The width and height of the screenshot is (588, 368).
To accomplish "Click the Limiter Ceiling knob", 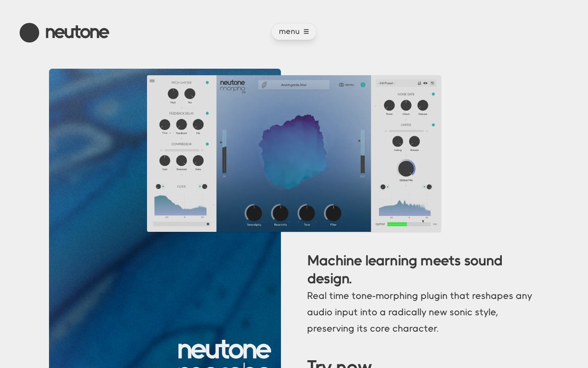I will (x=398, y=141).
